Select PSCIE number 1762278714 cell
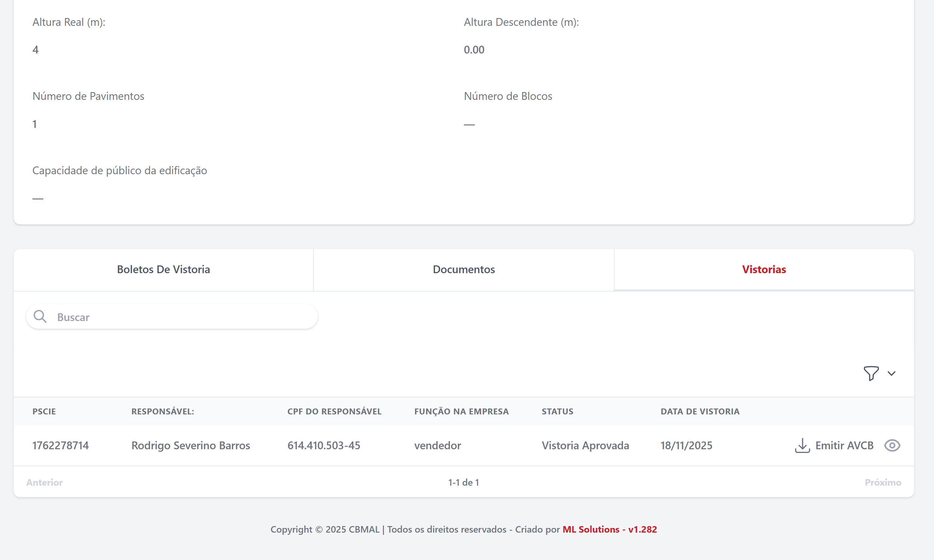 click(60, 445)
